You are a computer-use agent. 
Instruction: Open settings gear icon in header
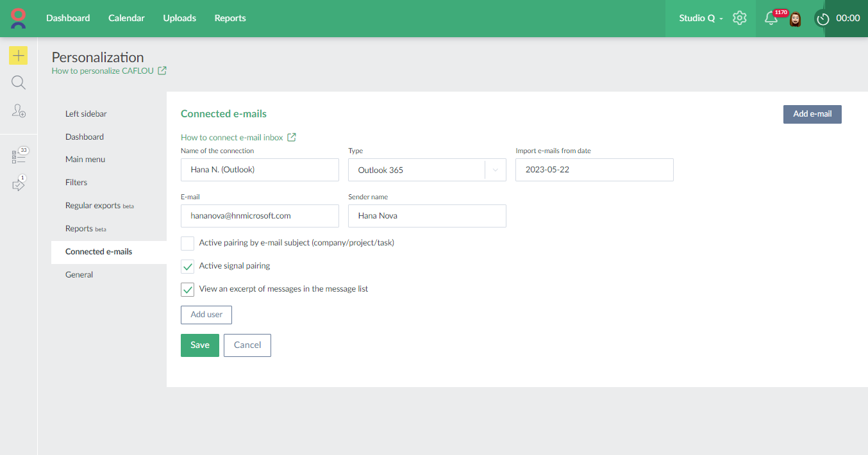[740, 18]
